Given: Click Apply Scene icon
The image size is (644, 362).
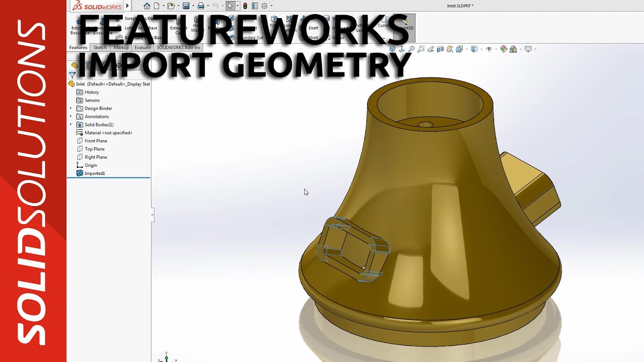Looking at the screenshot, I should pyautogui.click(x=513, y=49).
